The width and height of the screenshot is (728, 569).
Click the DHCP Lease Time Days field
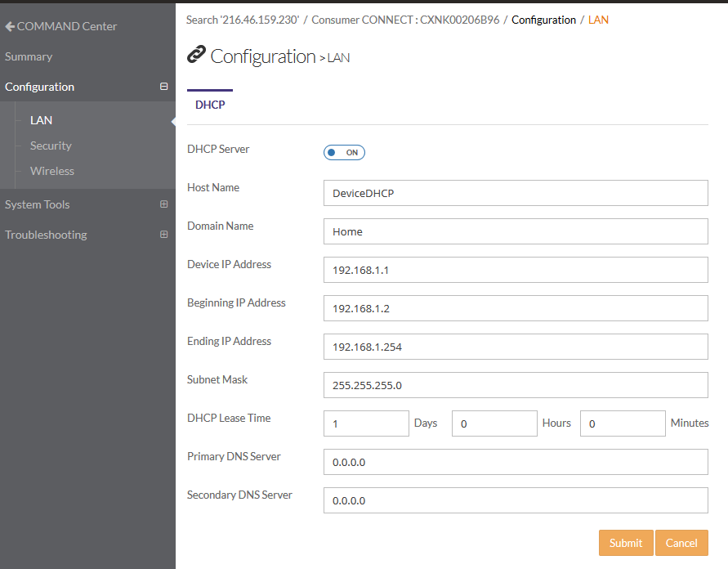click(365, 423)
